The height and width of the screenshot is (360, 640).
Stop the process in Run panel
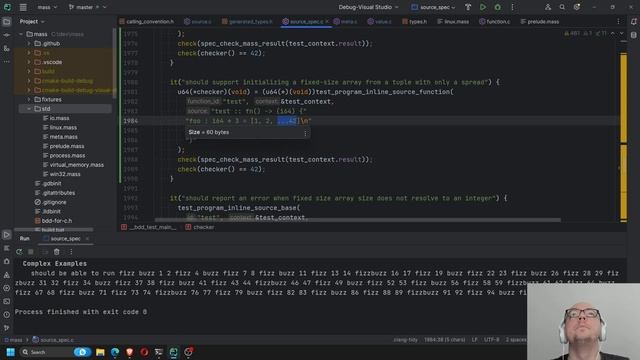[31, 252]
